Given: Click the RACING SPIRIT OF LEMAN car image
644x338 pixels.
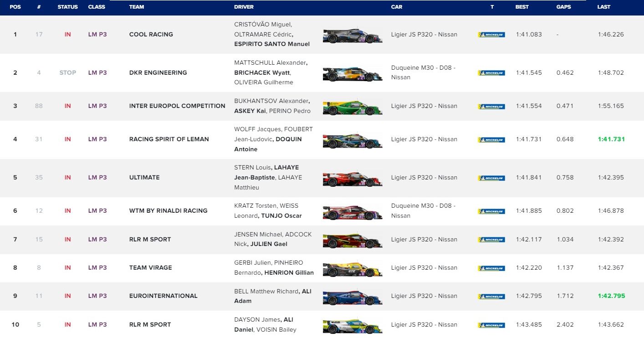Looking at the screenshot, I should pos(353,141).
